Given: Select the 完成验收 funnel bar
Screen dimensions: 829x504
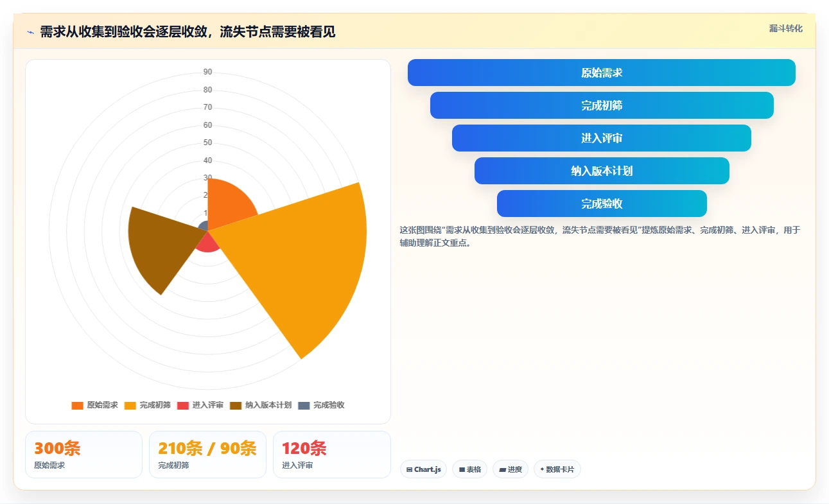Looking at the screenshot, I should (602, 204).
